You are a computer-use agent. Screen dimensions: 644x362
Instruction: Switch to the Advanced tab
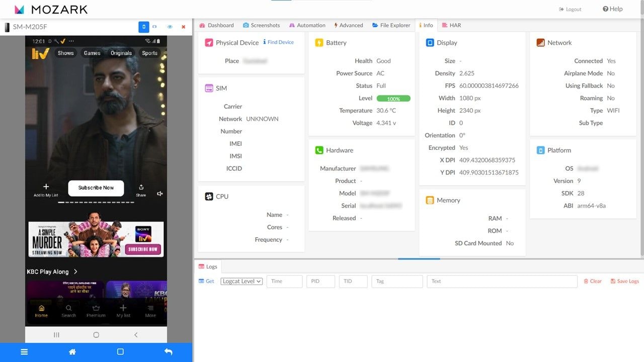(x=349, y=25)
